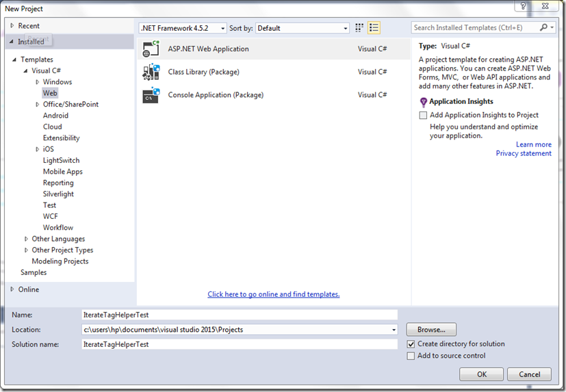Select the Android template category
This screenshot has width=566, height=392.
(55, 116)
